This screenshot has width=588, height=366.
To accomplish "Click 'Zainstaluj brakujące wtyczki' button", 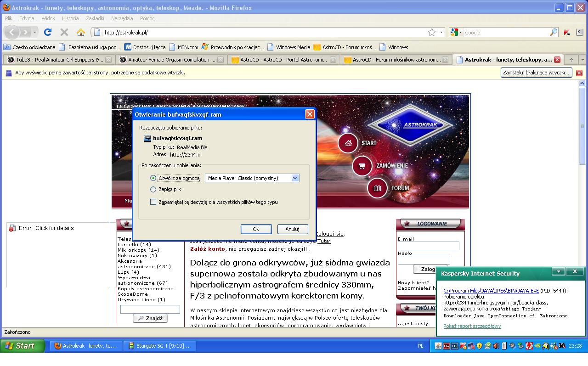I will click(x=536, y=73).
